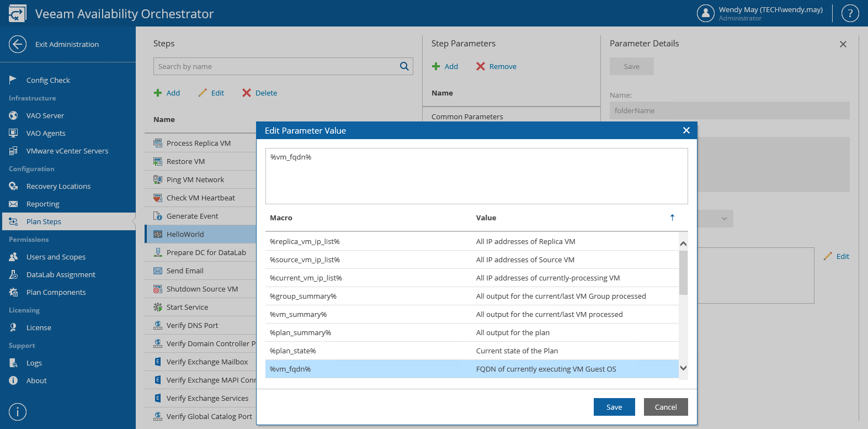Screen dimensions: 868x429
Task: Select the Verify DNS Port step
Action: click(x=201, y=325)
